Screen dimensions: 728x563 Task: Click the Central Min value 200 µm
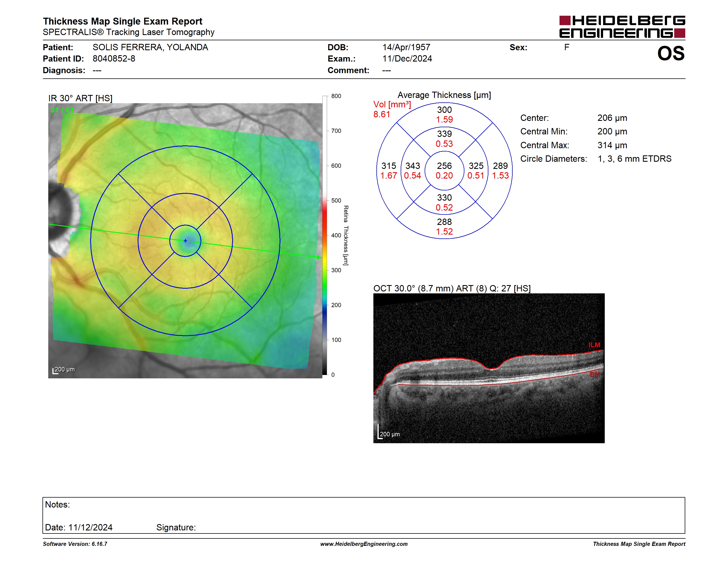[x=612, y=131]
